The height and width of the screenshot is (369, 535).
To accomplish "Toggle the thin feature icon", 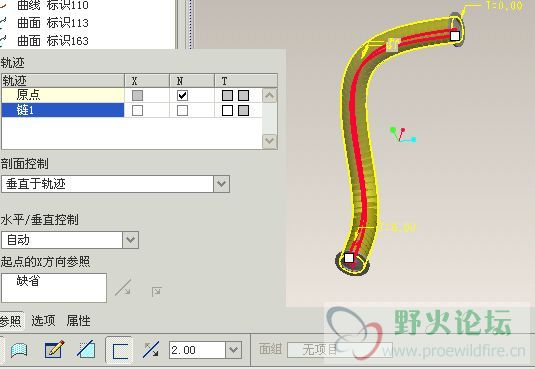I will [x=120, y=350].
